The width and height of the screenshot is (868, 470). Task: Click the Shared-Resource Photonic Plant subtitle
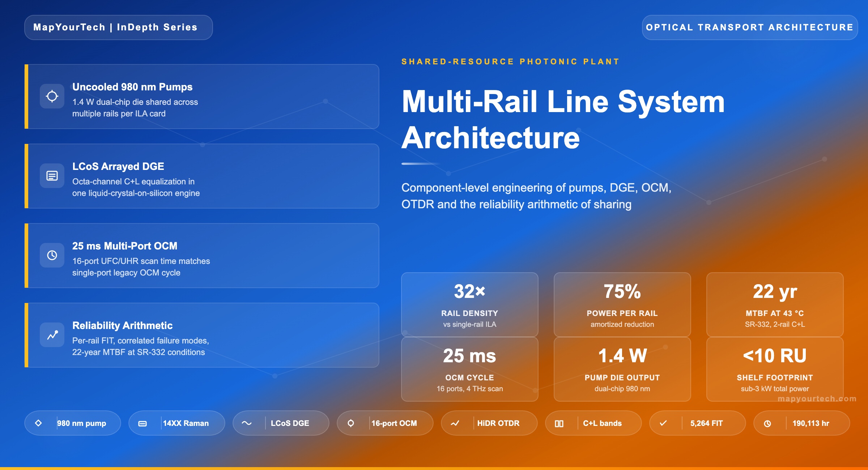coord(511,62)
